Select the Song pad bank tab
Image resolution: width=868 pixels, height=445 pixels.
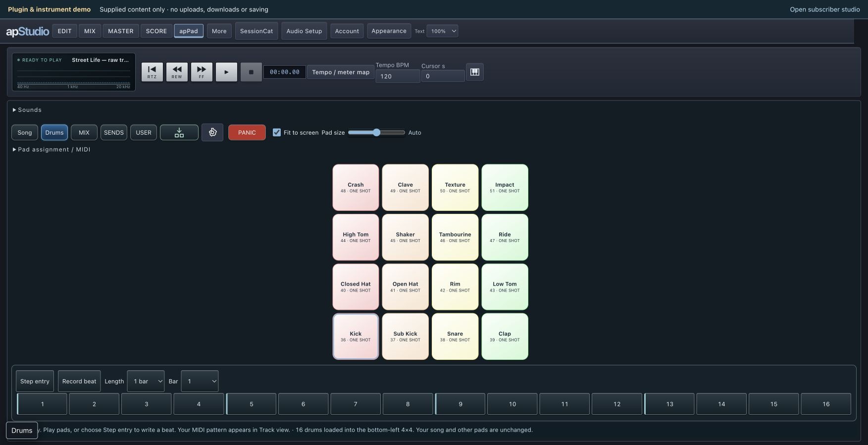[x=25, y=132]
